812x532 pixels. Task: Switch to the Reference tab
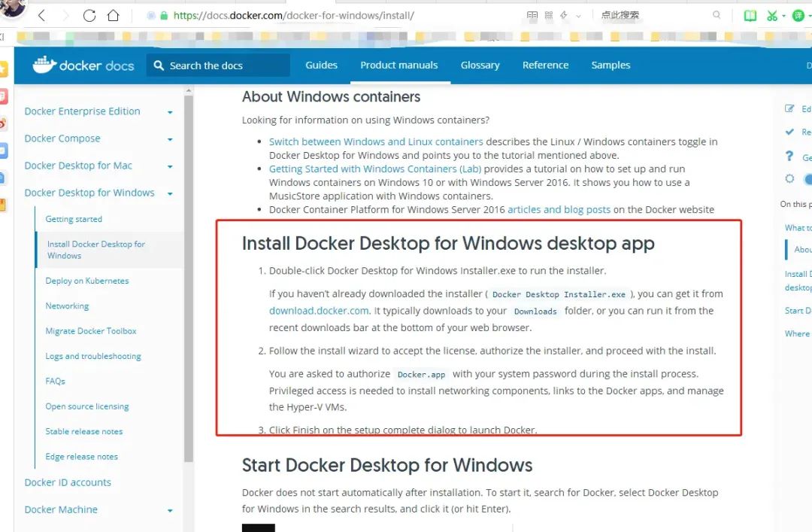[x=545, y=65]
